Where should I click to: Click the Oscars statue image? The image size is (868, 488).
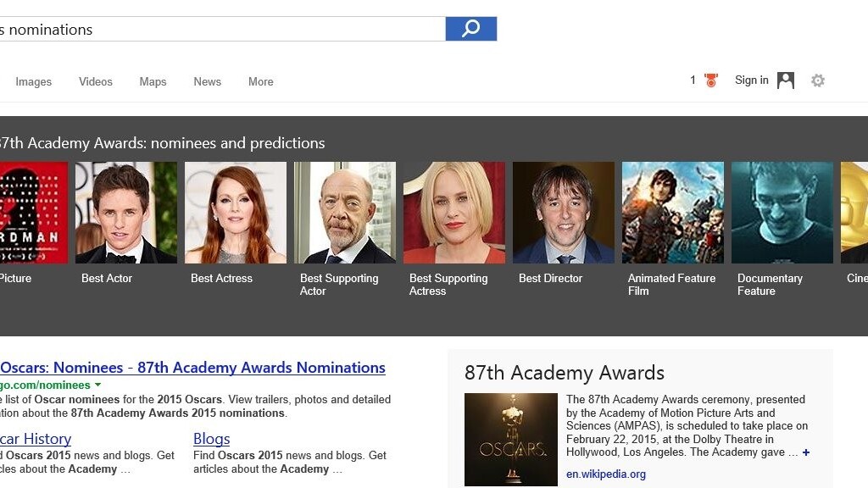click(511, 438)
